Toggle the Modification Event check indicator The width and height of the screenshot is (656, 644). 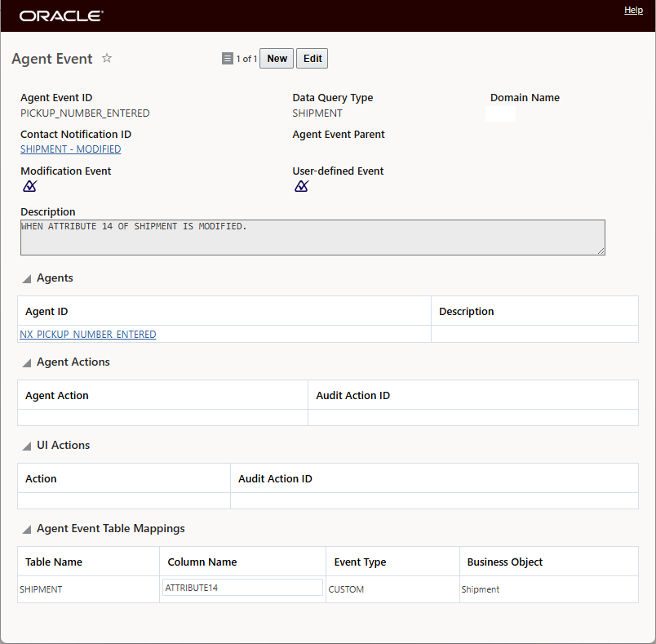pos(29,186)
